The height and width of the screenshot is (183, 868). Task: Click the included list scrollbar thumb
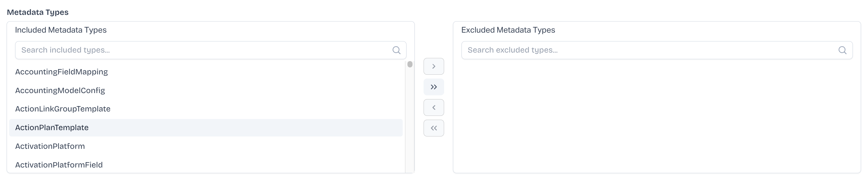[x=410, y=65]
